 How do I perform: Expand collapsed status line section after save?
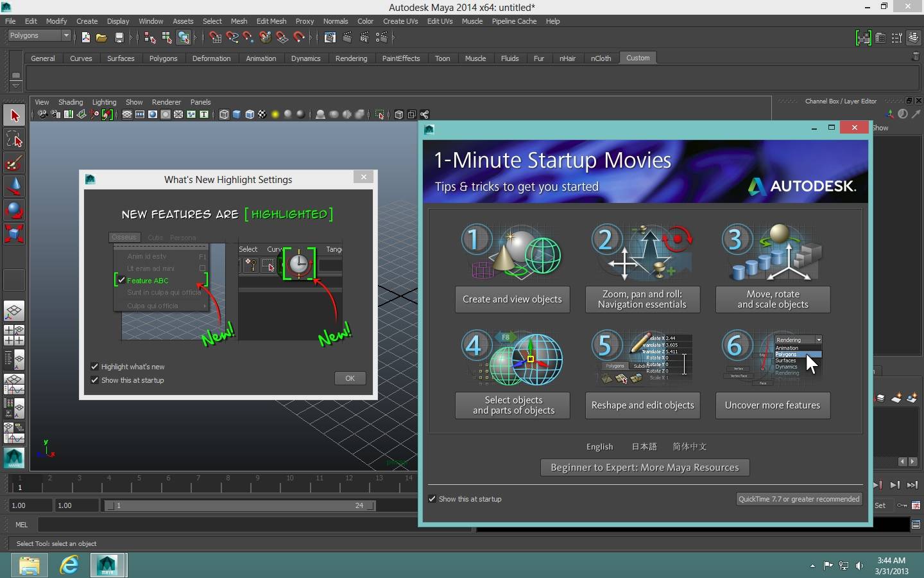coord(131,38)
